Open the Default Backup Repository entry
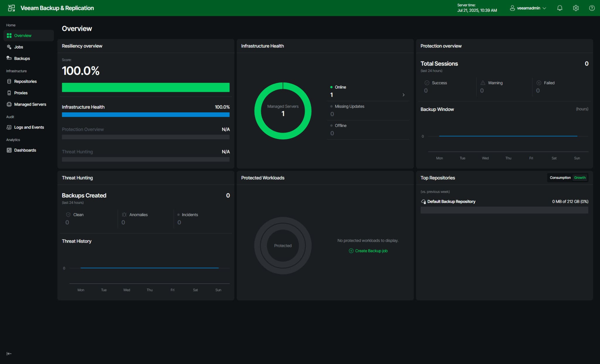Screen dimensions: 600x364 [451, 202]
